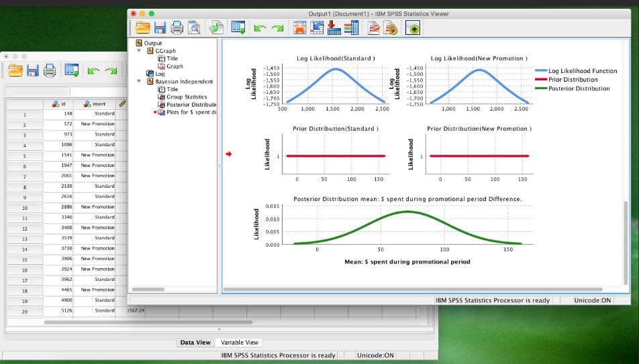Recall dialogs in the Data Editor toolbar
This screenshot has width=639, height=364.
point(72,70)
